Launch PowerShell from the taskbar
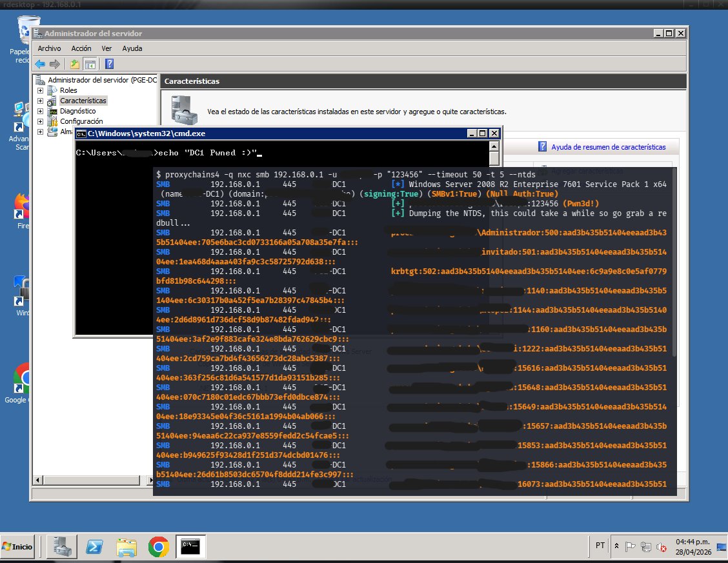 point(94,547)
